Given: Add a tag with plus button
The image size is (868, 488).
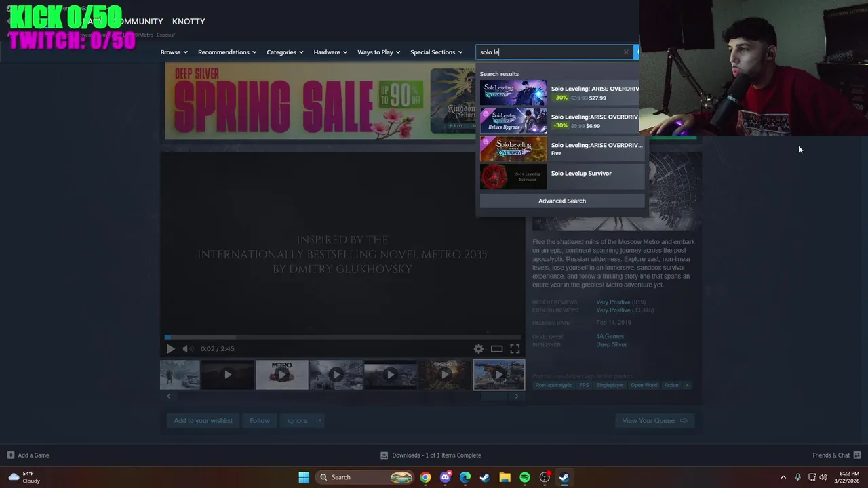Looking at the screenshot, I should point(687,385).
